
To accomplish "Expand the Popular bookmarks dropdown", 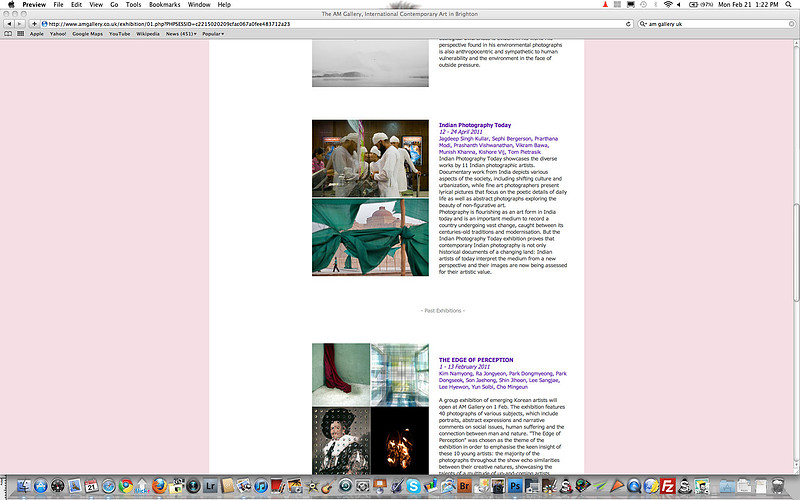I will tap(213, 34).
